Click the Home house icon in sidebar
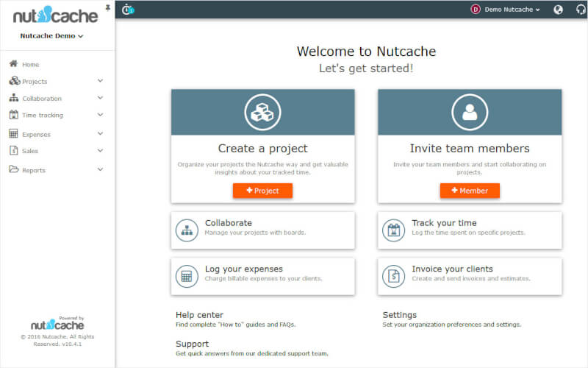The image size is (588, 368). click(13, 63)
